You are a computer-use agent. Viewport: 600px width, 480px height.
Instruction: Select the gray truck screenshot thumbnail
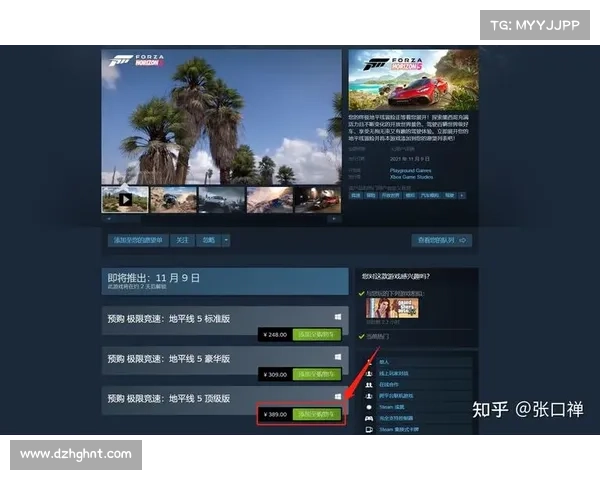pyautogui.click(x=221, y=199)
